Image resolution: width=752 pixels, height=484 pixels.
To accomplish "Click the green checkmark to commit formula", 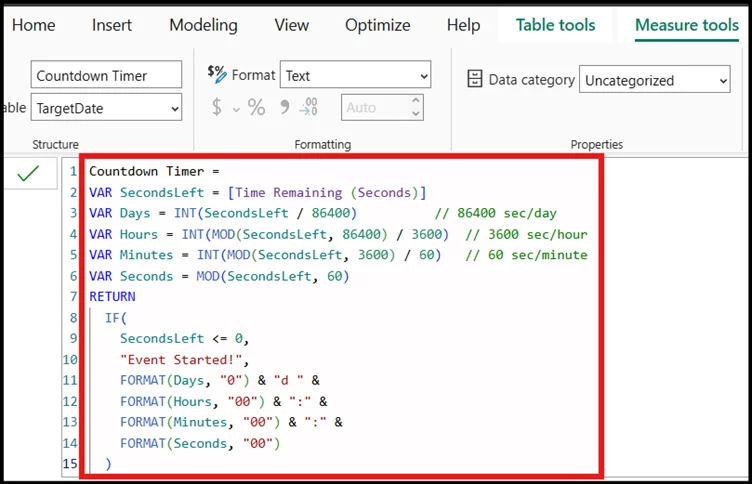I will (x=28, y=174).
